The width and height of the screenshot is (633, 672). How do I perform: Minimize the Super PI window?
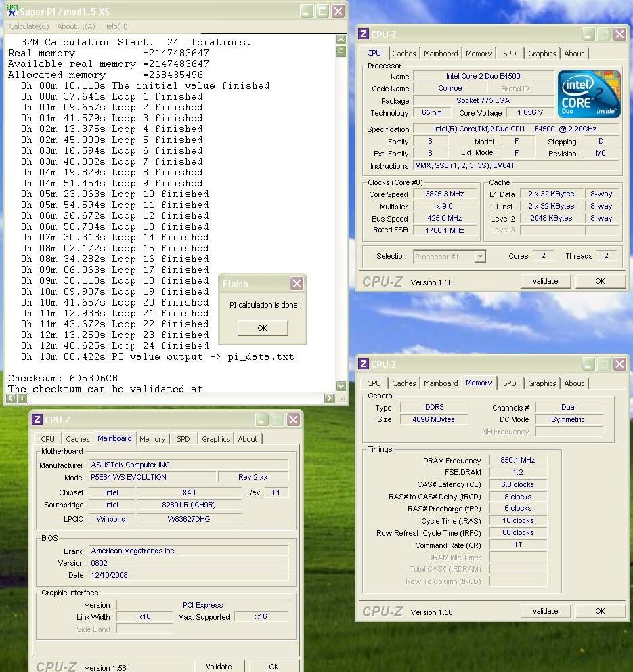306,11
